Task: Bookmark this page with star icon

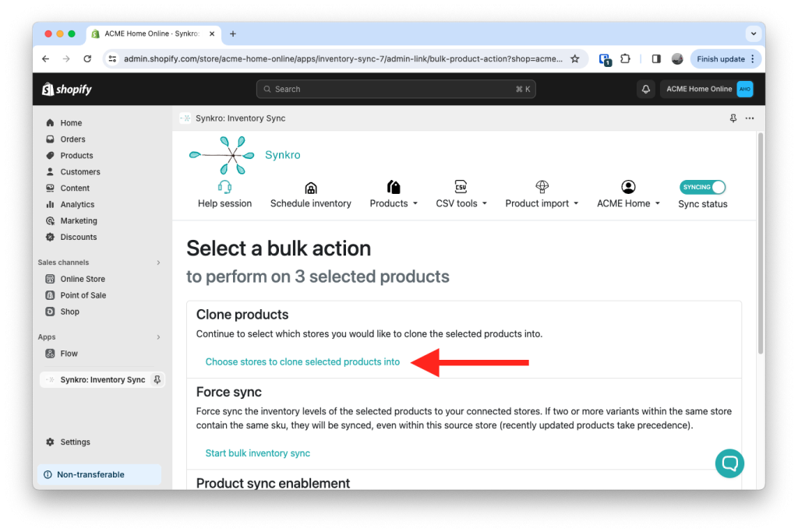Action: (x=575, y=59)
